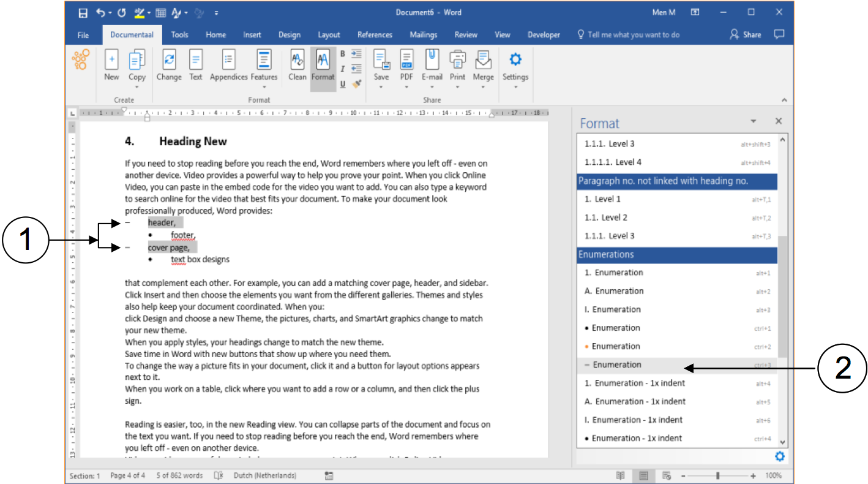Close the Format pane

[x=779, y=121]
